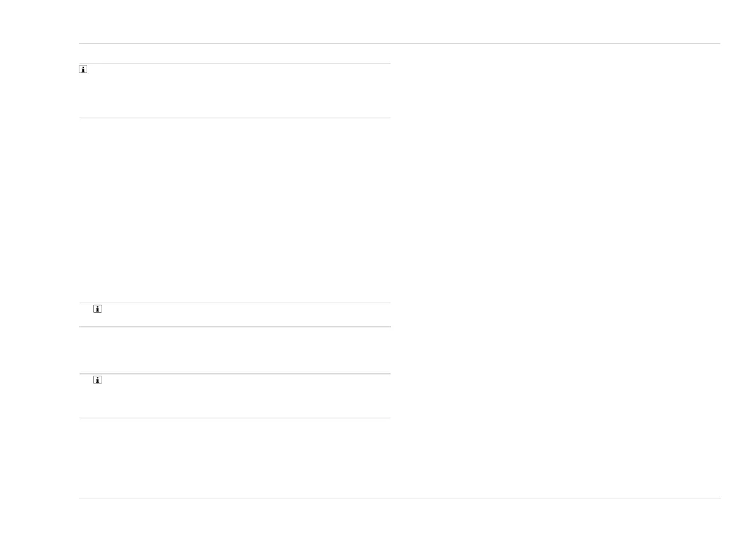Click inside the topmost info note box
The height and width of the screenshot is (534, 756).
tap(235, 91)
